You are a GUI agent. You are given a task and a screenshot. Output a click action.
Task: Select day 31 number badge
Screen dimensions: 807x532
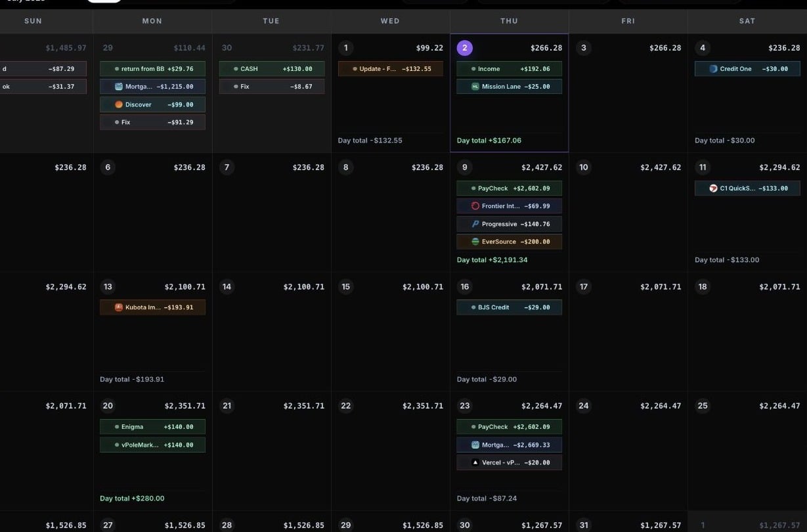pos(584,525)
